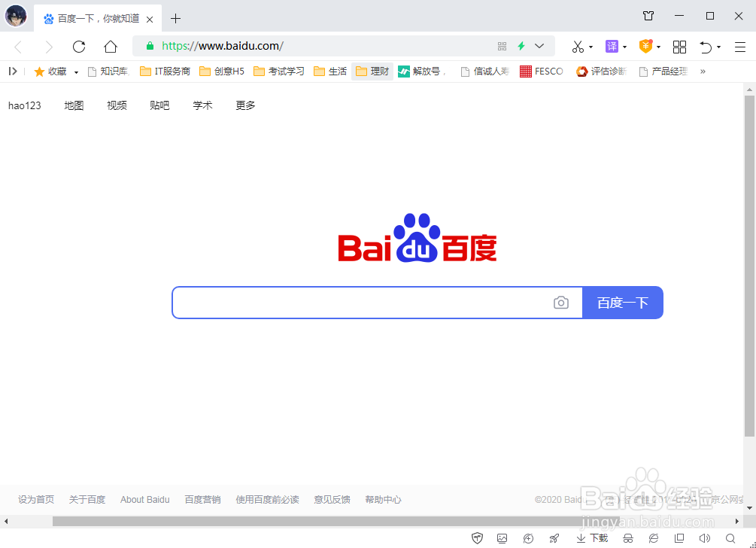Expand hidden bookmarks via the » chevron
Screen dimensions: 756x548
click(x=703, y=71)
